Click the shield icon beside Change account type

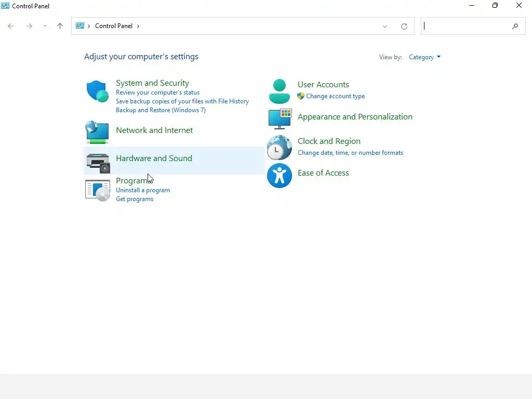(301, 96)
